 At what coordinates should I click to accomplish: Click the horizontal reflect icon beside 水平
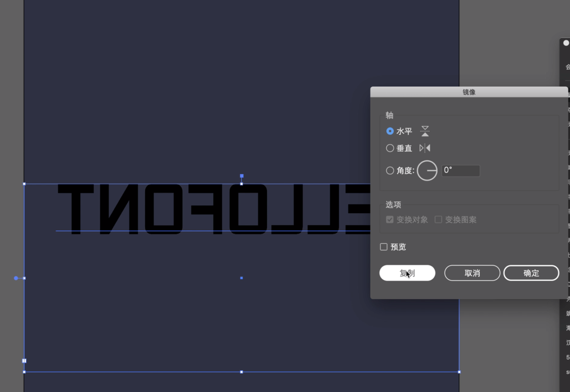pos(425,131)
